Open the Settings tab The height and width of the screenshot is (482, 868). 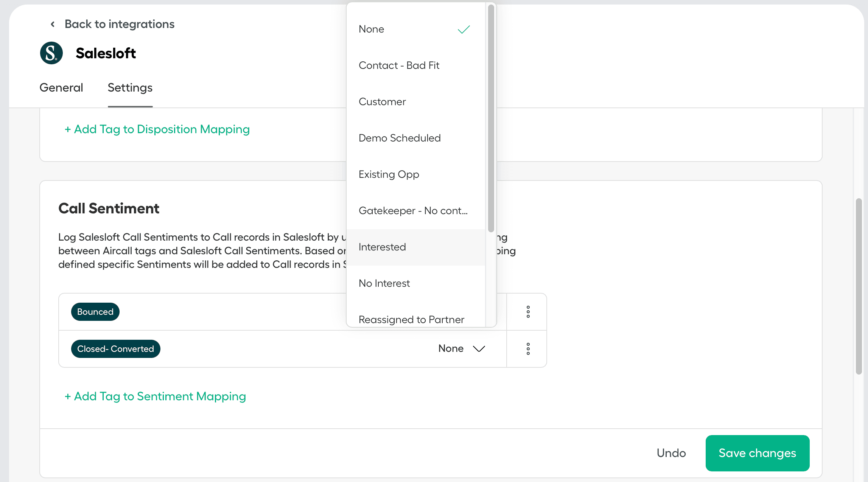pos(130,88)
